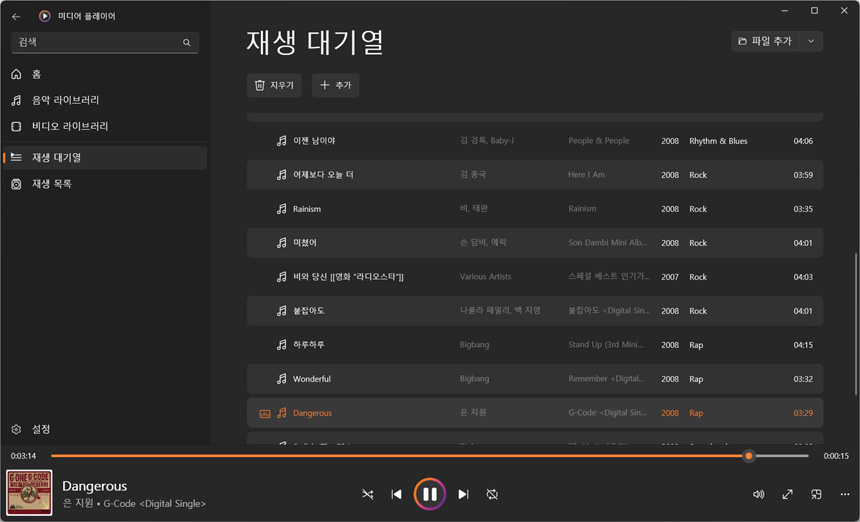Image resolution: width=860 pixels, height=522 pixels.
Task: Clear the queue with 지우기 button
Action: point(274,86)
